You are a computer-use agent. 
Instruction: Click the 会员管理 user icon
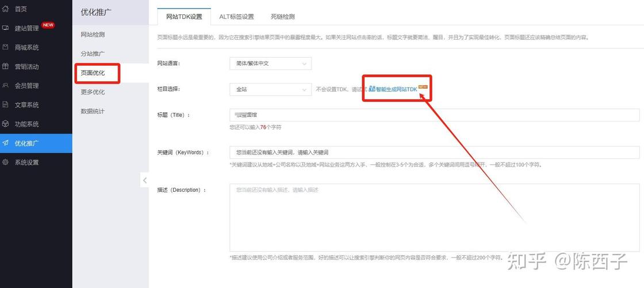pos(5,86)
